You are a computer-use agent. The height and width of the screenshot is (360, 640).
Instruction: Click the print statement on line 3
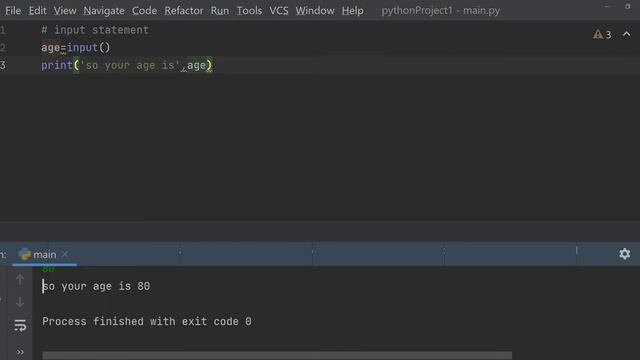[127, 65]
